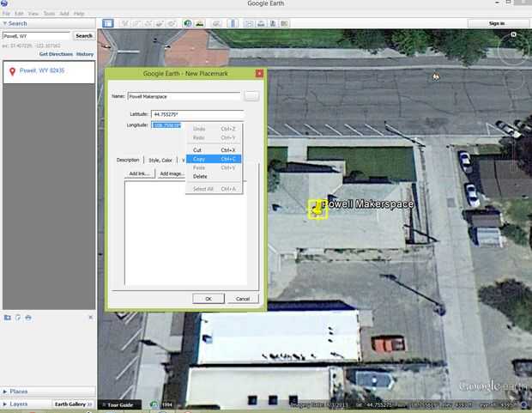
Task: Open the Tools menu
Action: [49, 14]
